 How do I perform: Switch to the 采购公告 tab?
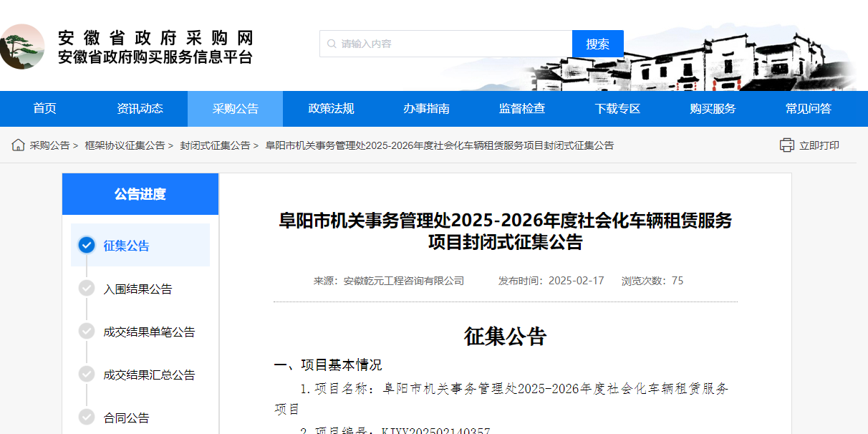235,108
